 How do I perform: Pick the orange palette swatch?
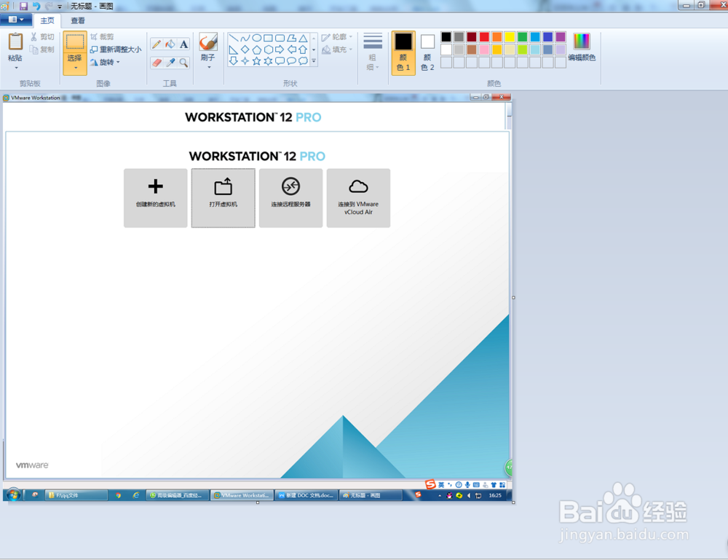497,36
